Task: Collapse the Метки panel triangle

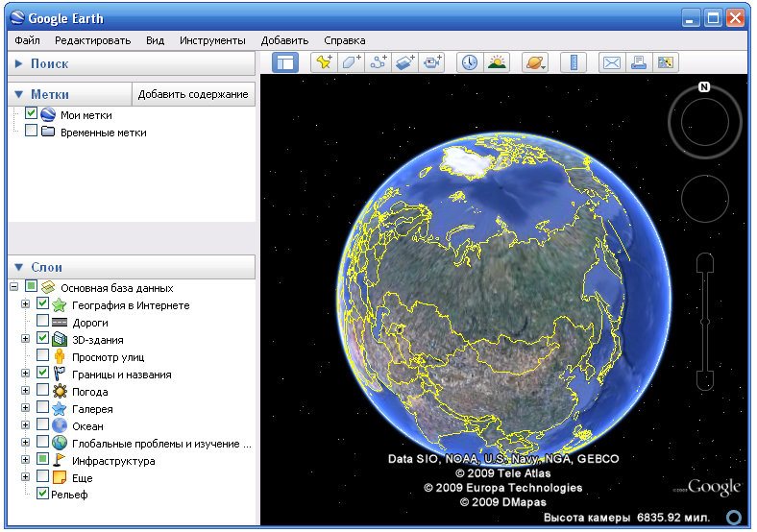Action: click(x=19, y=94)
